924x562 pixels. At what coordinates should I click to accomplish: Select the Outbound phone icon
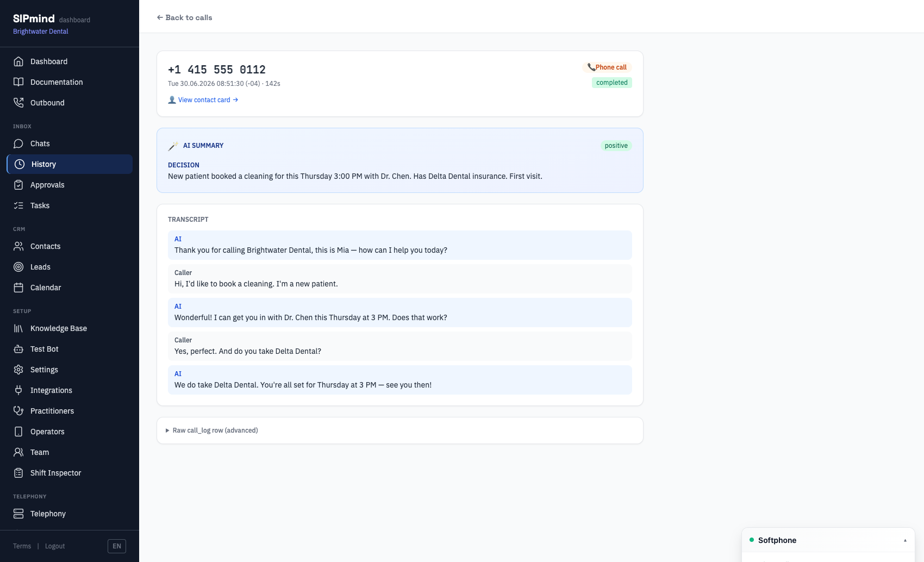click(18, 103)
